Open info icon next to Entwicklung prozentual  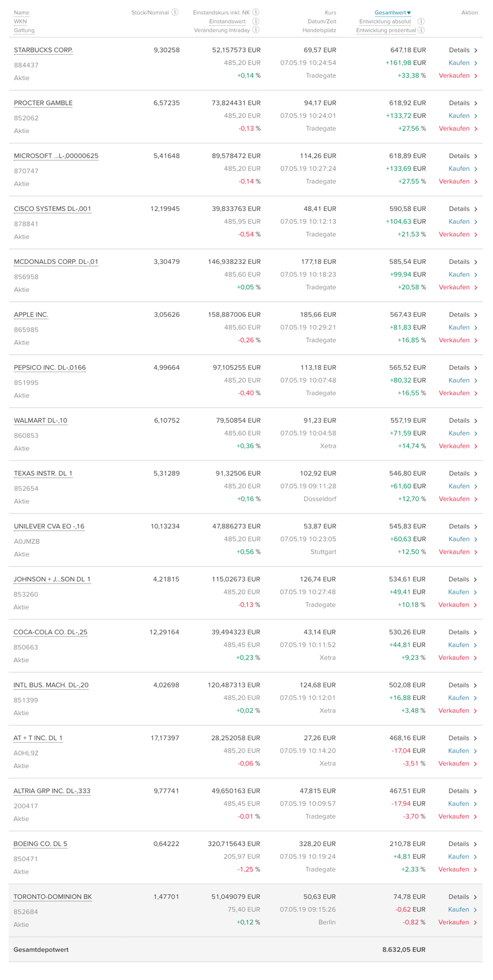coord(422,30)
